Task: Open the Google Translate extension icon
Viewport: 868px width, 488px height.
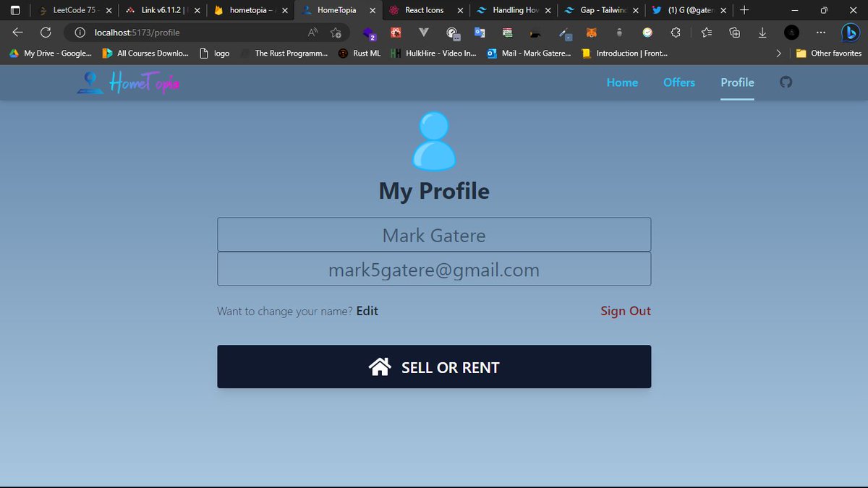Action: click(480, 33)
